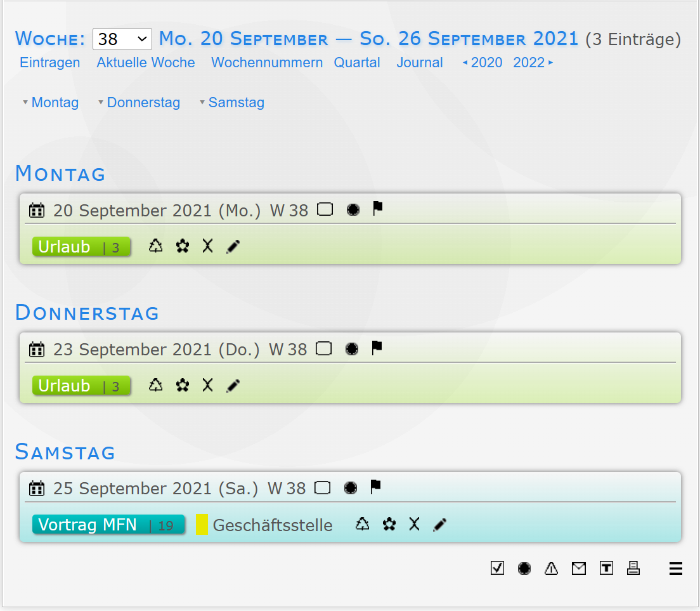
Task: Click the date text 20 September 2021 (Mo.)
Action: click(157, 211)
